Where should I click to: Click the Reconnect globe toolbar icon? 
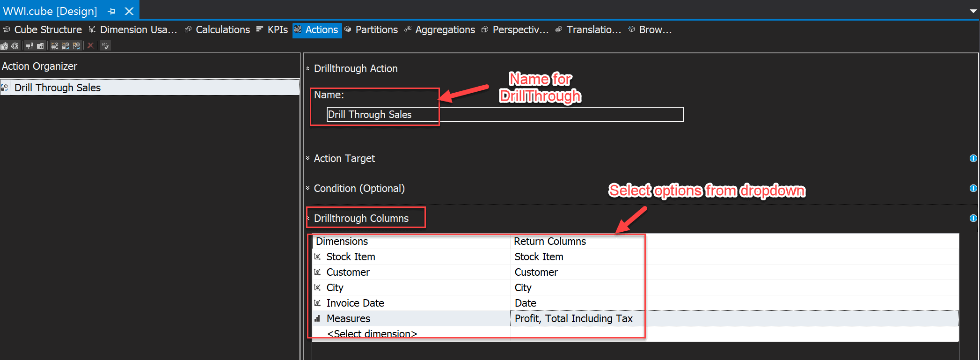[15, 46]
